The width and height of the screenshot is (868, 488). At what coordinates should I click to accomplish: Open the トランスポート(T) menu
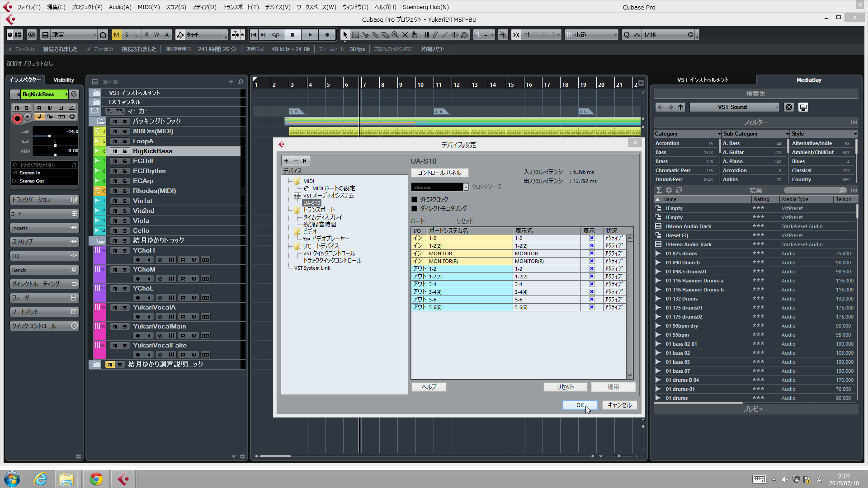241,7
